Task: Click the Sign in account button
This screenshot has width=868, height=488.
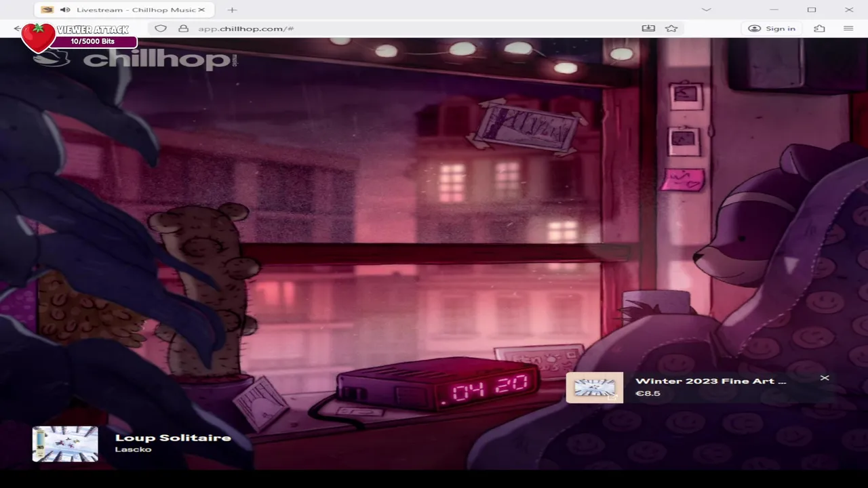Action: tap(772, 28)
